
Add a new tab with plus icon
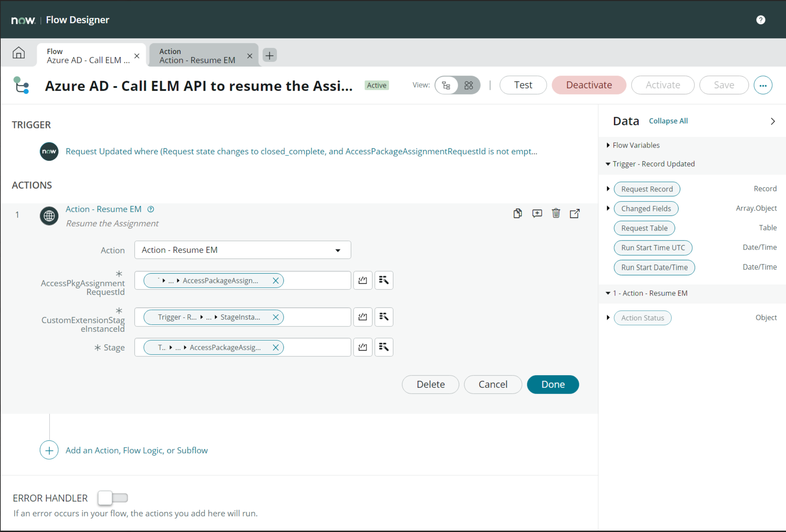pos(270,55)
